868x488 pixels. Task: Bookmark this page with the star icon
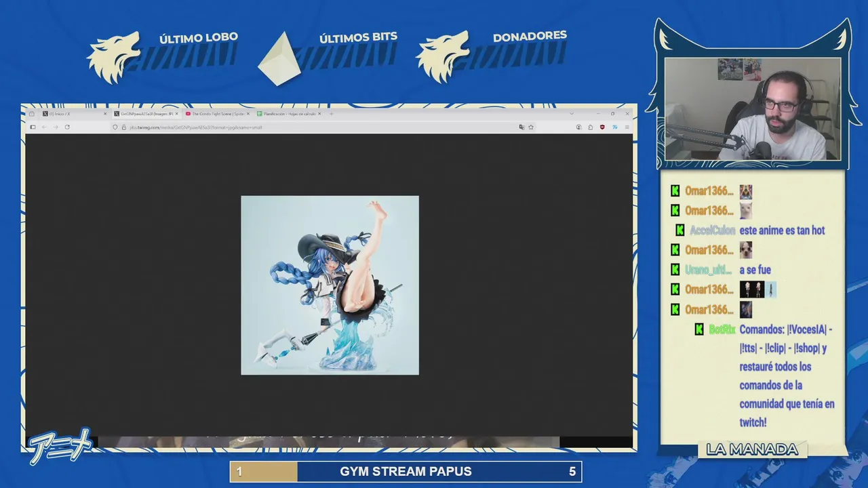pos(531,127)
